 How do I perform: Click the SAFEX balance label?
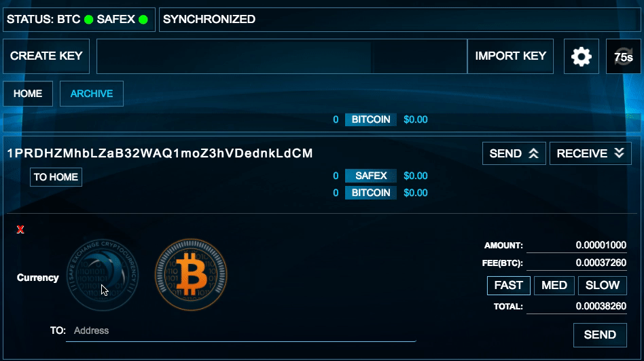pyautogui.click(x=371, y=176)
